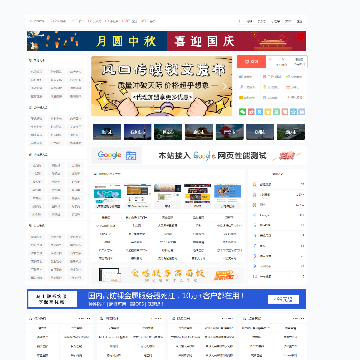Advance carousel with the right arrow
Image resolution: width=360 pixels, height=360 pixels.
pos(225,86)
